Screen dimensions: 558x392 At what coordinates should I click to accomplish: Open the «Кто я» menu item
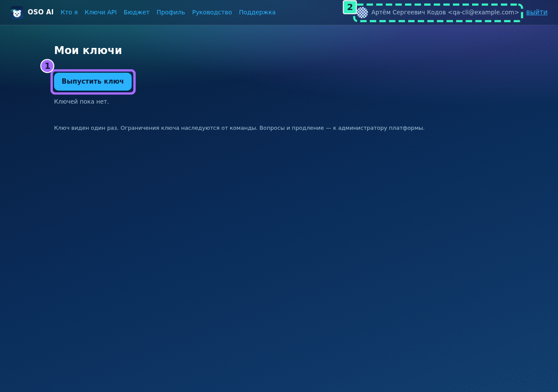click(69, 12)
